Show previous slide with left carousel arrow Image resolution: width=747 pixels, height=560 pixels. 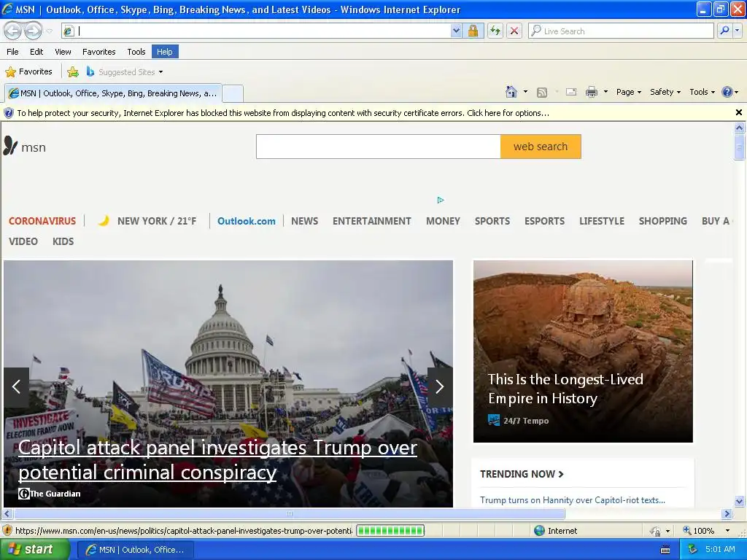tap(16, 386)
